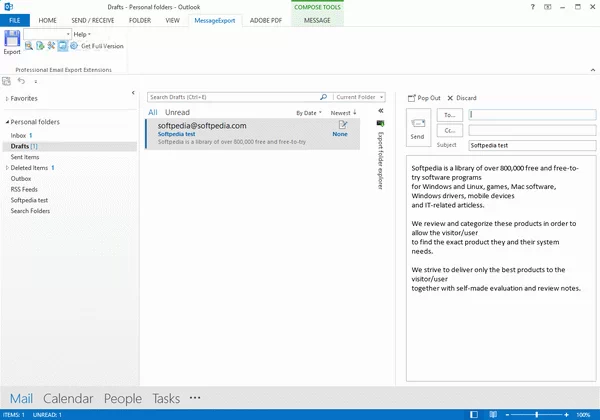Open the By Date arrangement dropdown

tap(308, 113)
